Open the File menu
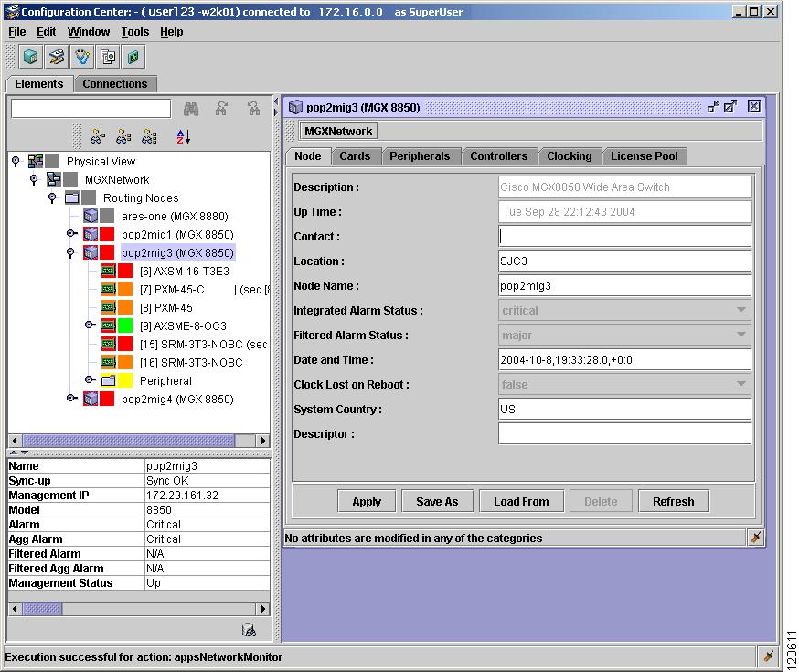The image size is (799, 672). 17,32
